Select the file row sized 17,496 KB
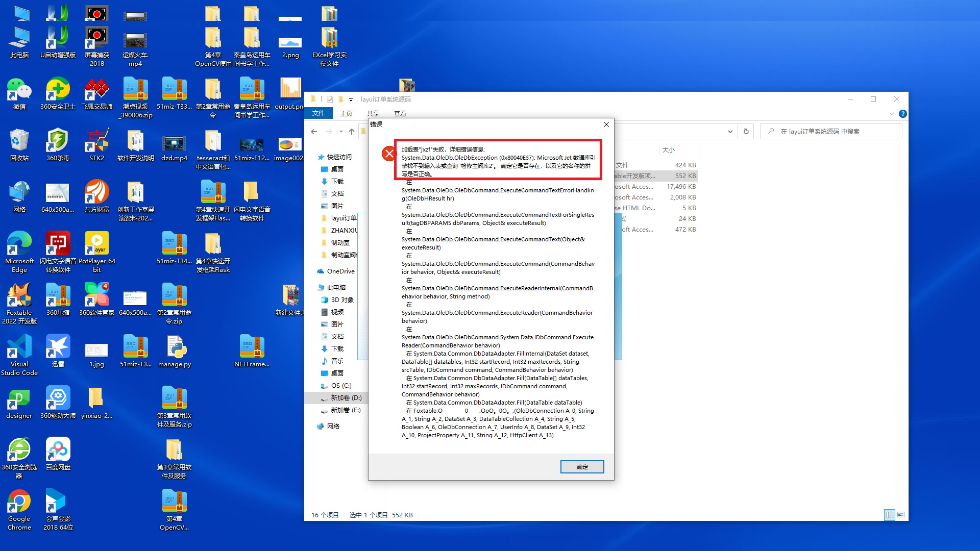This screenshot has height=551, width=980. (x=656, y=187)
